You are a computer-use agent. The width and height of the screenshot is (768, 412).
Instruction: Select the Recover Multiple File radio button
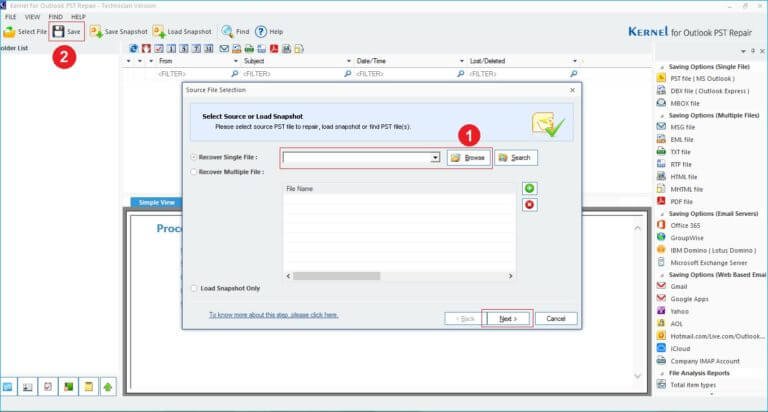coord(194,172)
